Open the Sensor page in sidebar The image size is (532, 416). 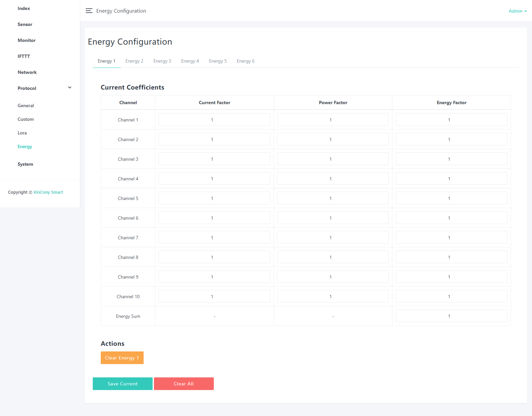pos(25,24)
